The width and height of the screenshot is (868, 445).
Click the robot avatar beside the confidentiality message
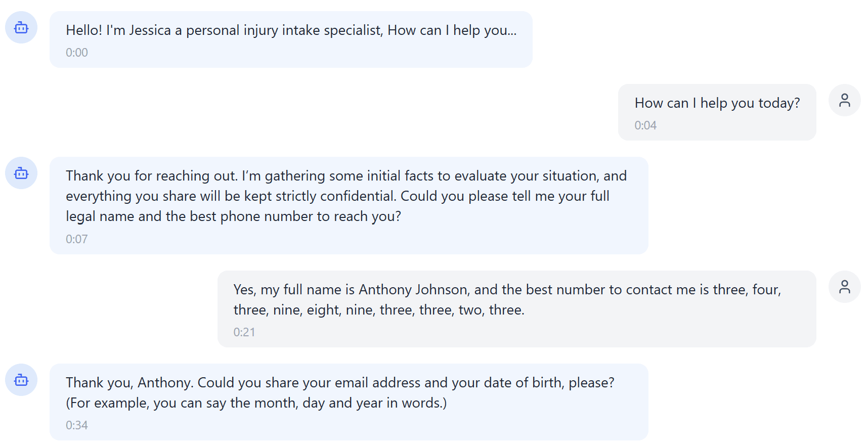click(x=21, y=172)
